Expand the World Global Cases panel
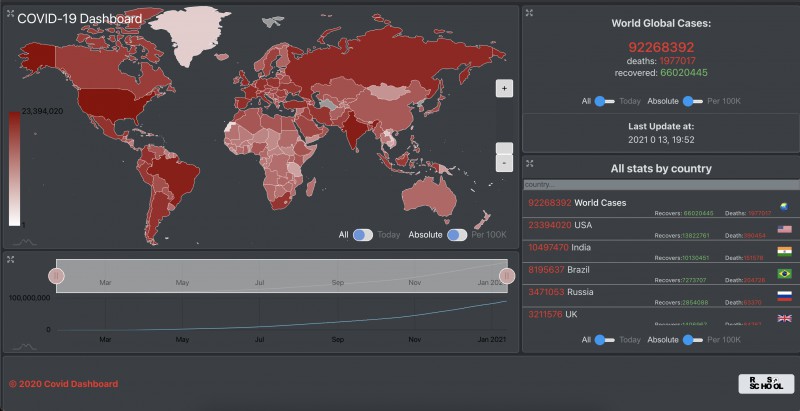This screenshot has height=411, width=800. [x=529, y=13]
